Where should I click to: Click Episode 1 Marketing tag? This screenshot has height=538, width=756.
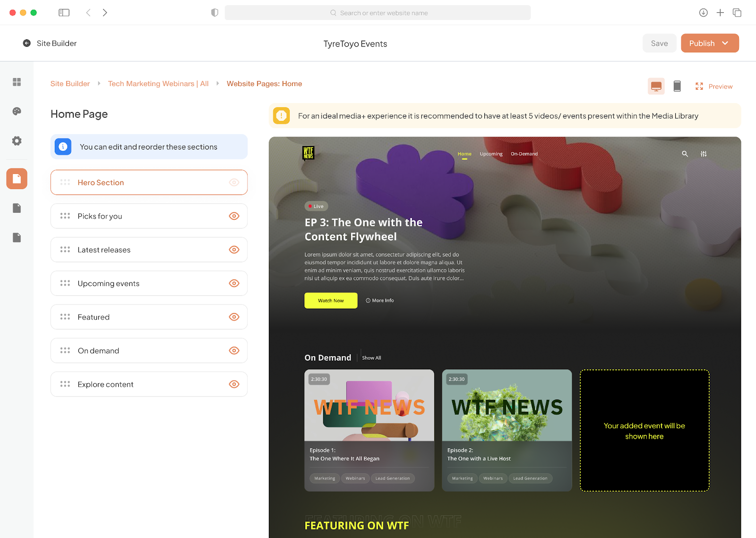[325, 478]
